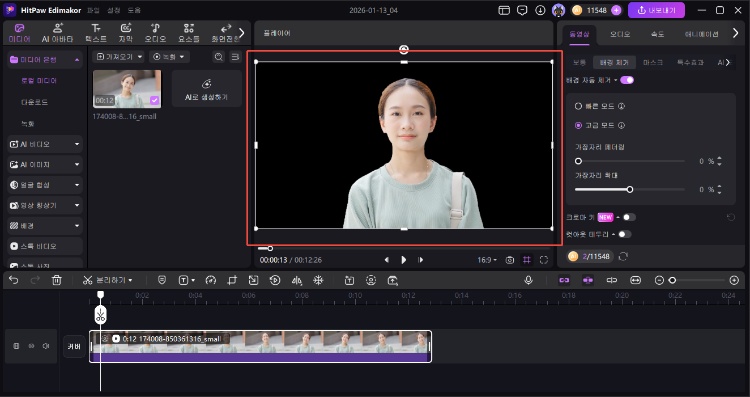Expand the 배경 section in the sidebar
750x397 pixels.
(77, 226)
